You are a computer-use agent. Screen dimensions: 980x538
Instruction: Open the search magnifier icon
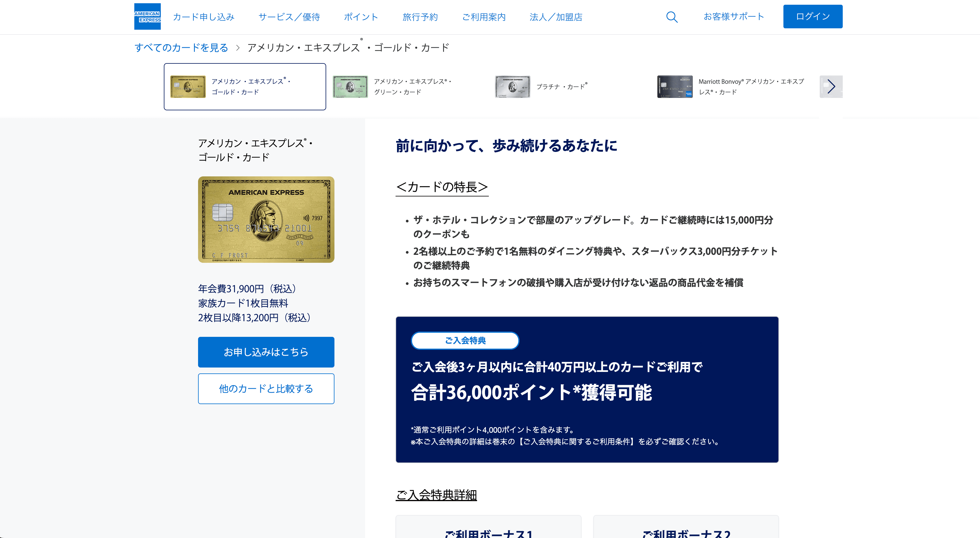(672, 17)
